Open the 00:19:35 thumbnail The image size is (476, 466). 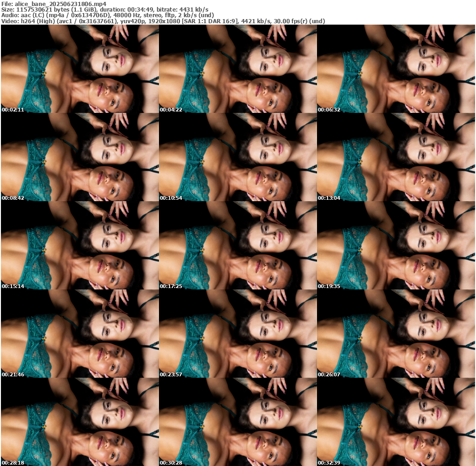tap(396, 245)
